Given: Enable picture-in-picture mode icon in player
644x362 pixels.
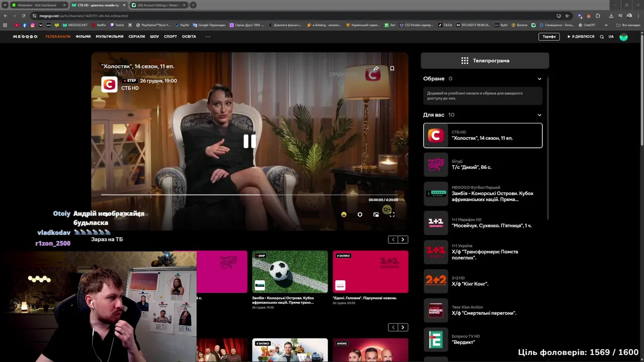Looking at the screenshot, I should click(376, 215).
